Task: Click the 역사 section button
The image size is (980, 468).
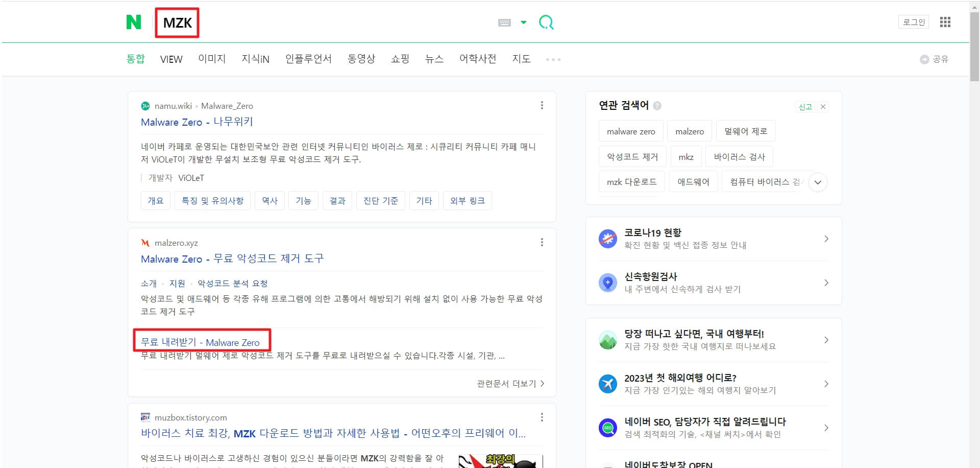Action: coord(269,200)
